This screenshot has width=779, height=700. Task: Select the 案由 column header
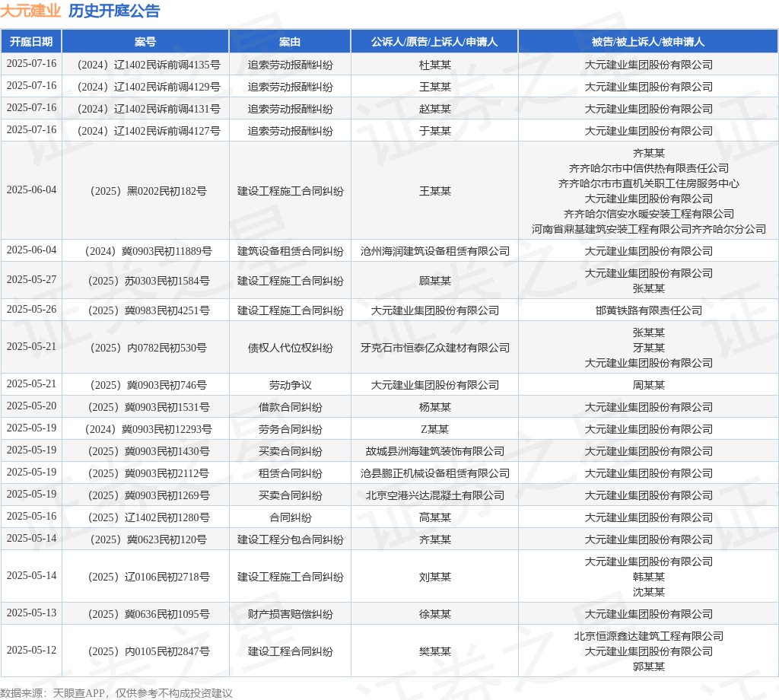(x=290, y=42)
